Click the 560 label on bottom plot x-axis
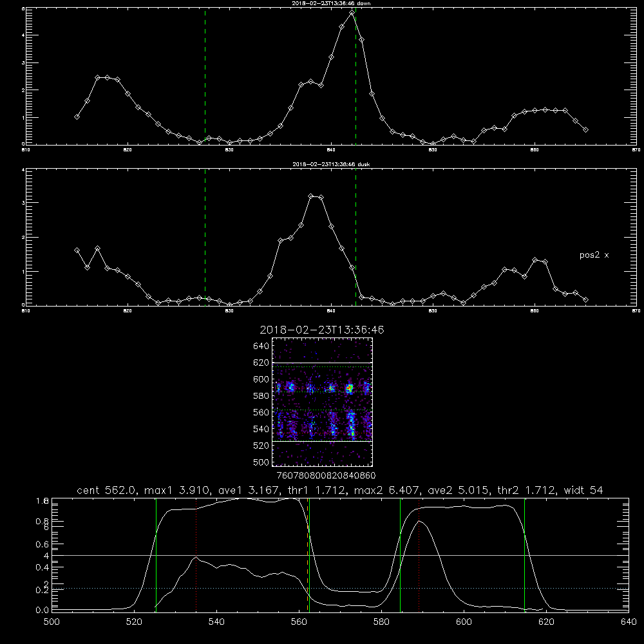644x644 pixels. click(299, 621)
